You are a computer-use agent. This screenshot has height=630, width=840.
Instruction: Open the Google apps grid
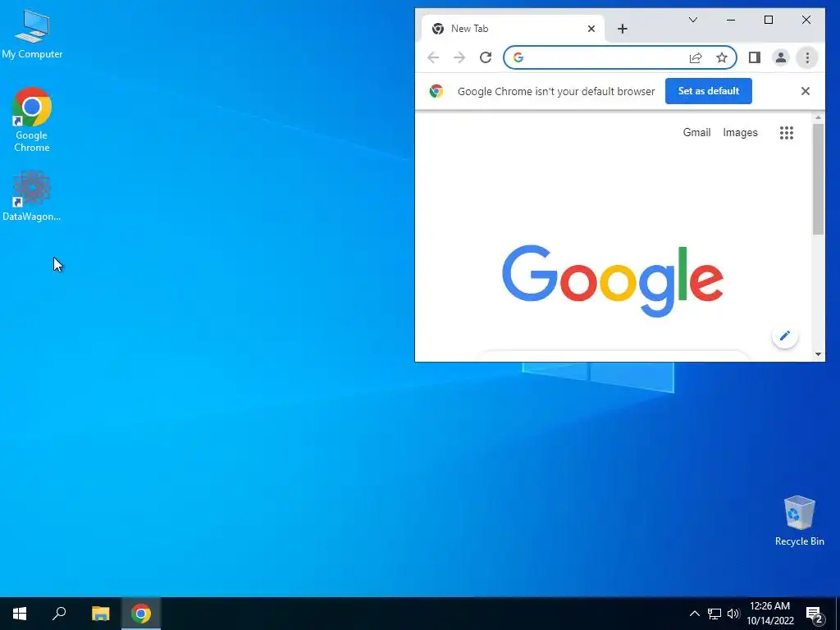786,132
